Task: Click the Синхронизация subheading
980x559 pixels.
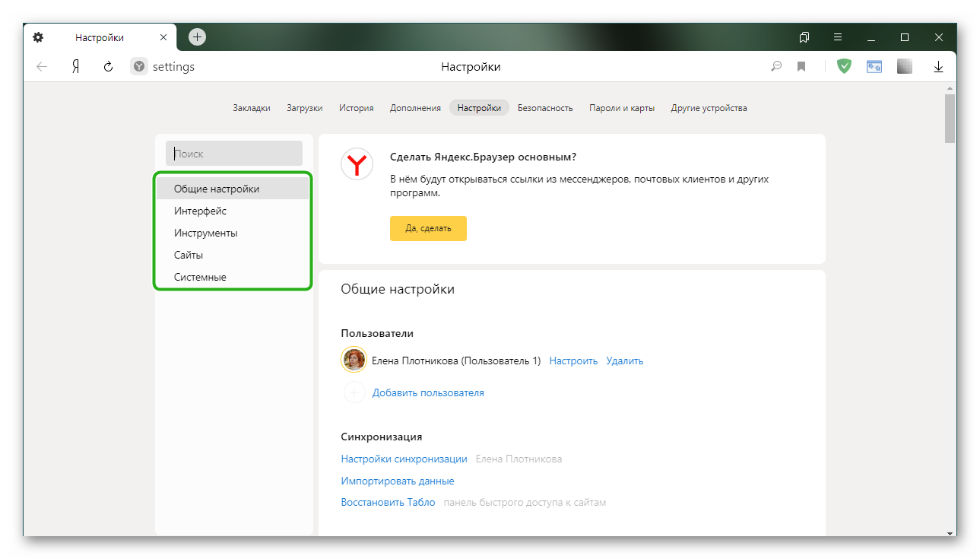Action: (382, 437)
